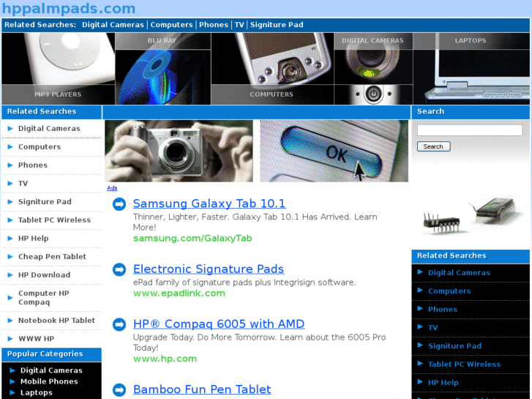
Task: Click Digital Cameras in right black panel
Action: point(459,273)
